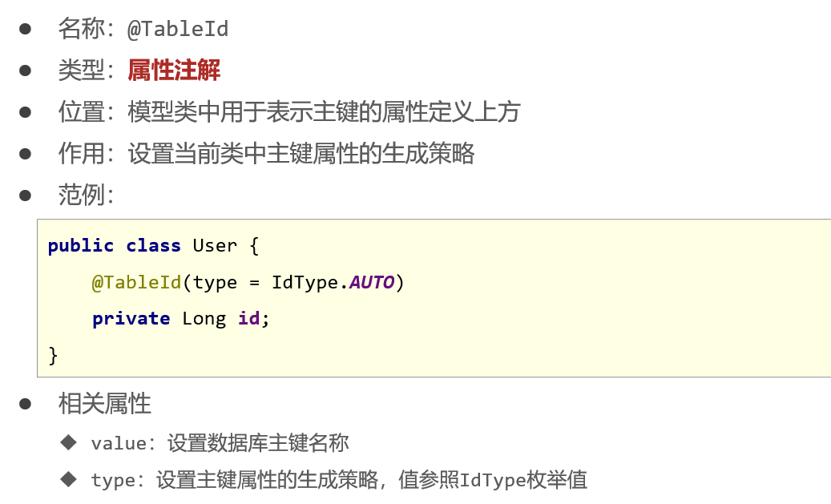
Task: Click the diamond bullet beside the type property
Action: coord(68,479)
